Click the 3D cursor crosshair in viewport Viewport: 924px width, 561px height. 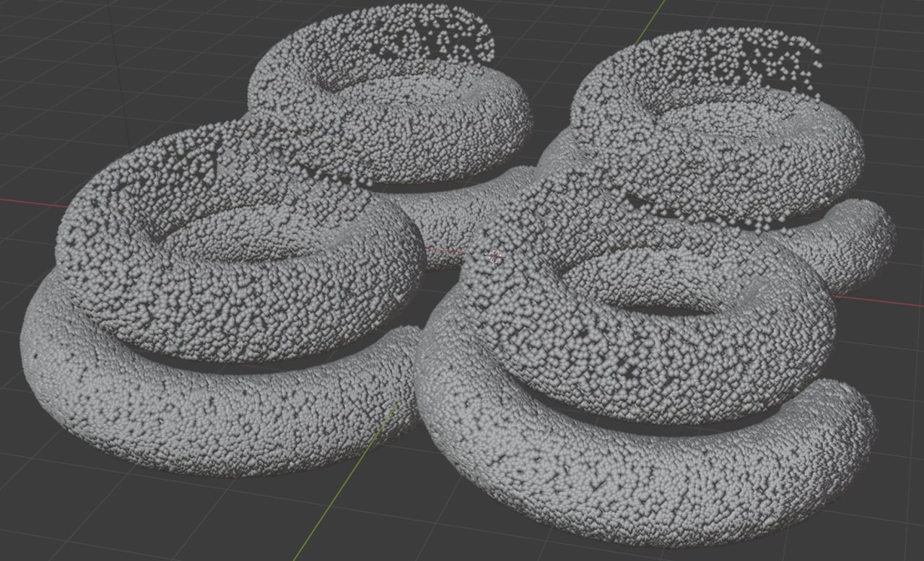[x=495, y=256]
